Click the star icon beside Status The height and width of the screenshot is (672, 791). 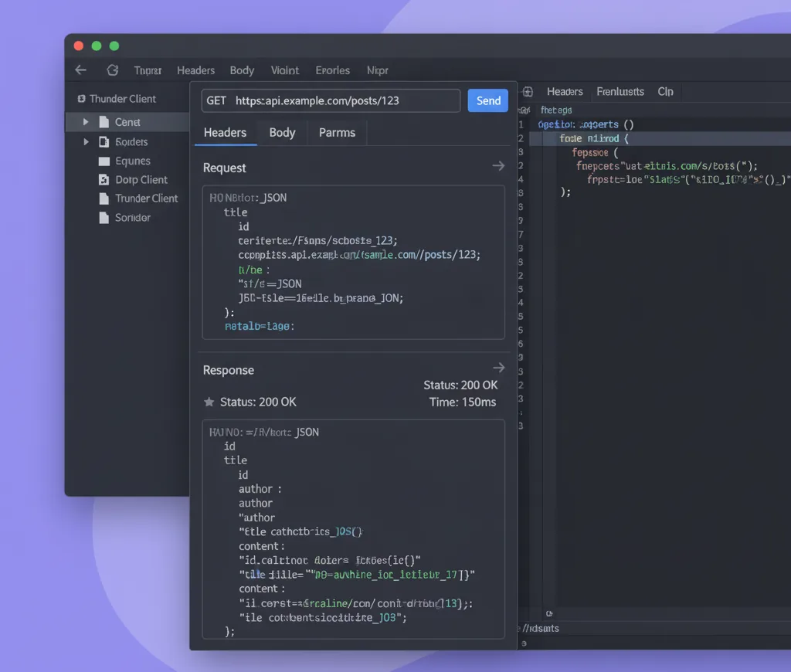click(209, 402)
